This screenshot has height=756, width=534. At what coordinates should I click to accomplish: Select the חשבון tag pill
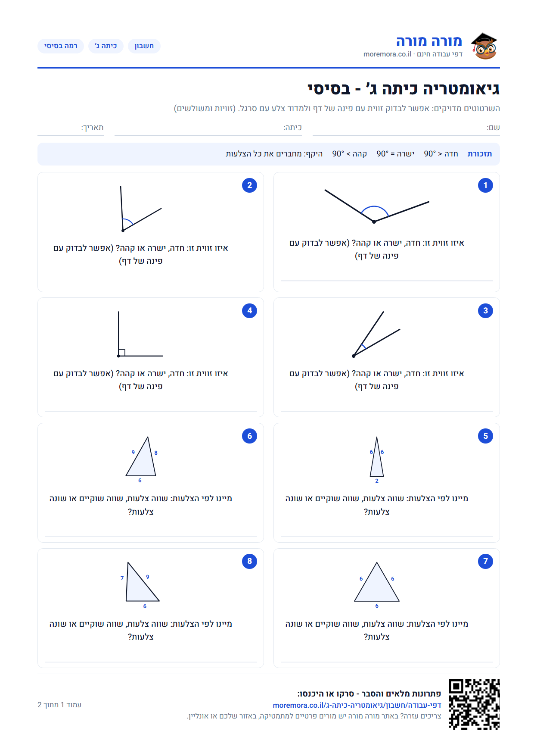(x=144, y=46)
